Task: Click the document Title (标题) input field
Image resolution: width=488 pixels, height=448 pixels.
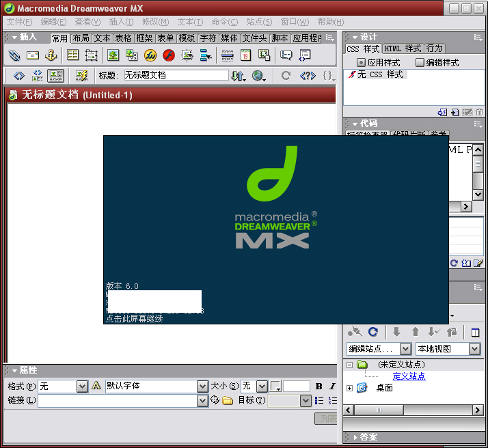Action: tap(176, 75)
